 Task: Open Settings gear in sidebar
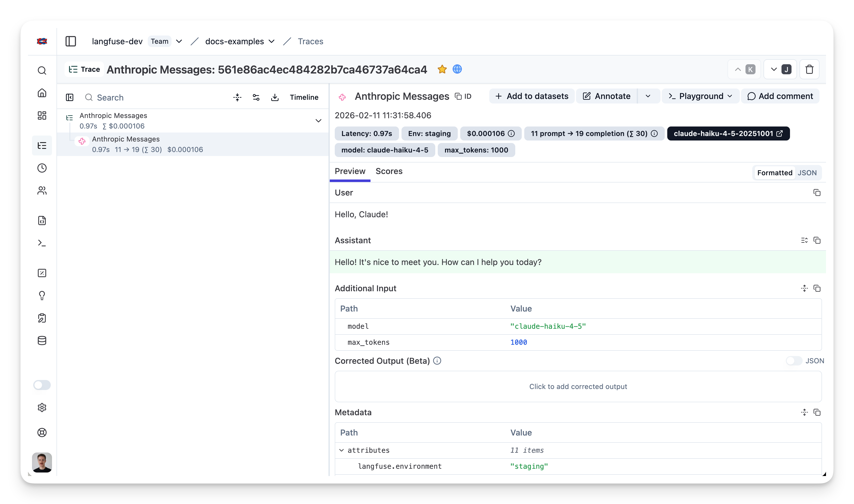pyautogui.click(x=42, y=407)
